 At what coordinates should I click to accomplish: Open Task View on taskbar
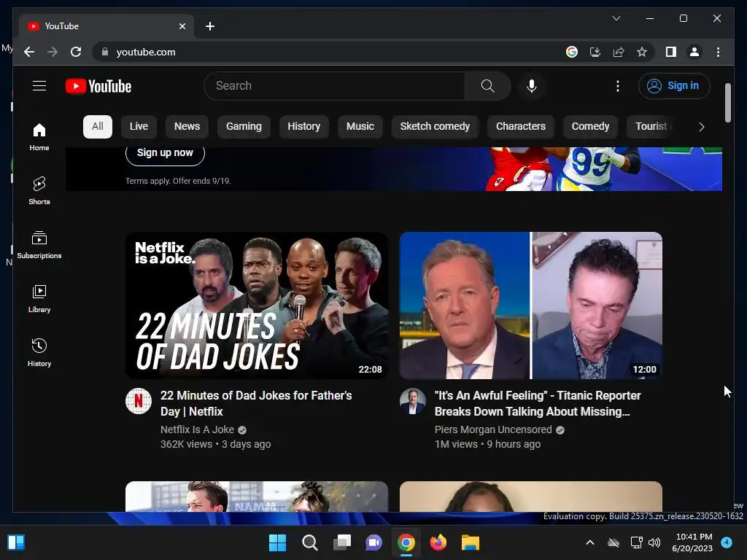click(x=341, y=542)
